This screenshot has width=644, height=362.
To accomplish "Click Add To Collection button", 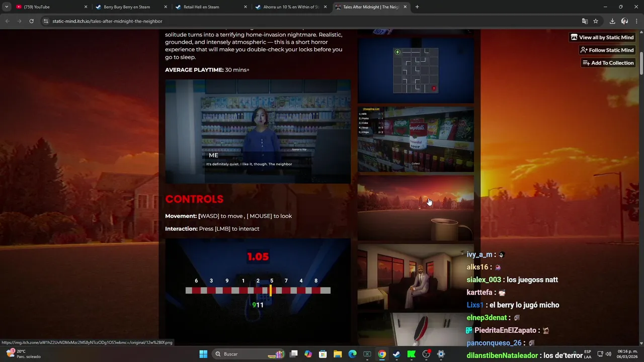I will (608, 63).
